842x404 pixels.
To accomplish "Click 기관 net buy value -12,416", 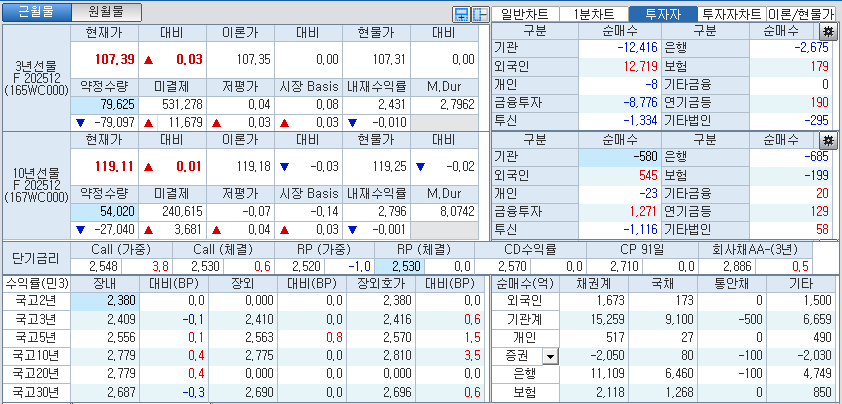I will pyautogui.click(x=637, y=48).
